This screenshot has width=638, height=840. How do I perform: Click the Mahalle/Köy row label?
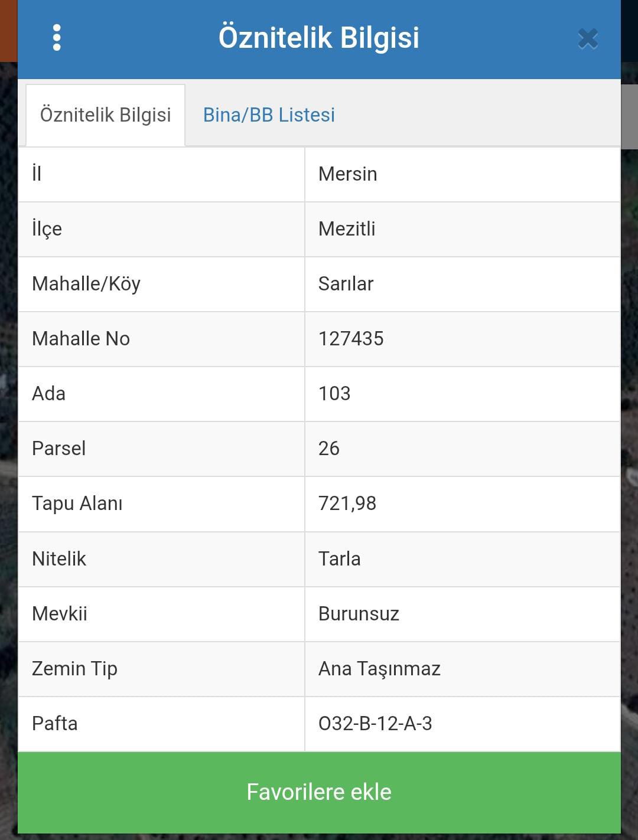click(86, 284)
